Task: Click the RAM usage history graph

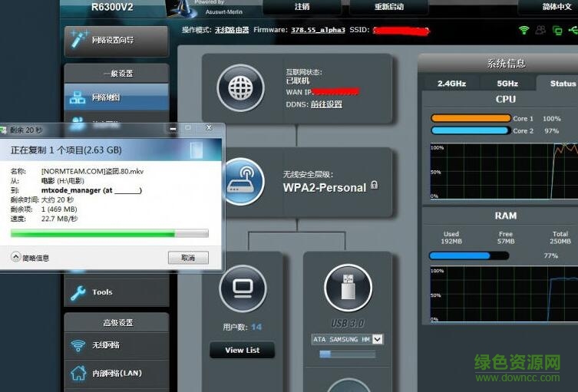Action: pyautogui.click(x=504, y=294)
